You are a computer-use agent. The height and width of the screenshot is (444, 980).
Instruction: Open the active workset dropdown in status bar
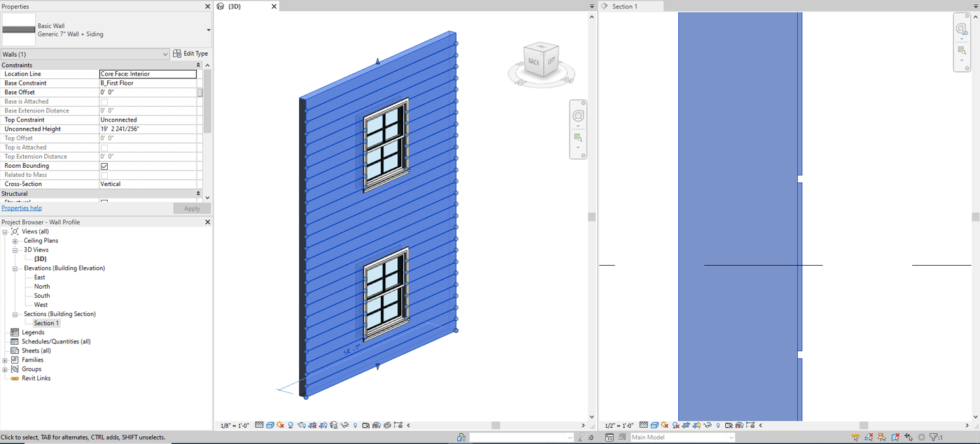[x=522, y=437]
